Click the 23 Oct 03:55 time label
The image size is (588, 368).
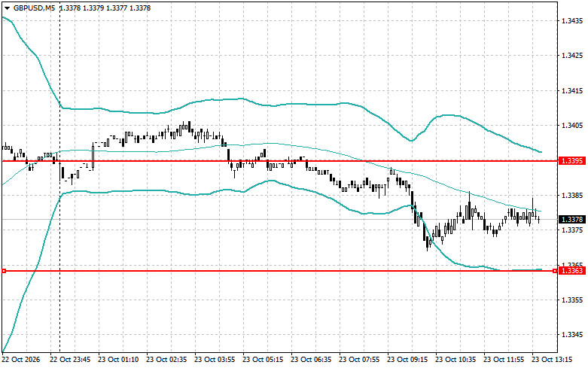pos(215,360)
